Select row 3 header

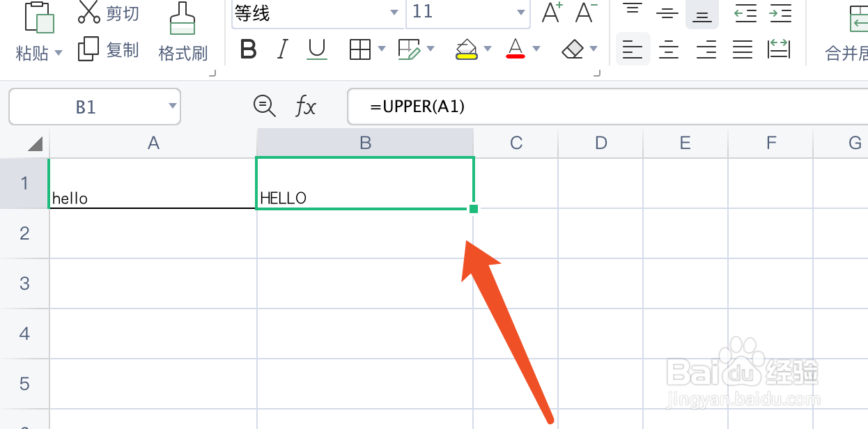tap(24, 283)
